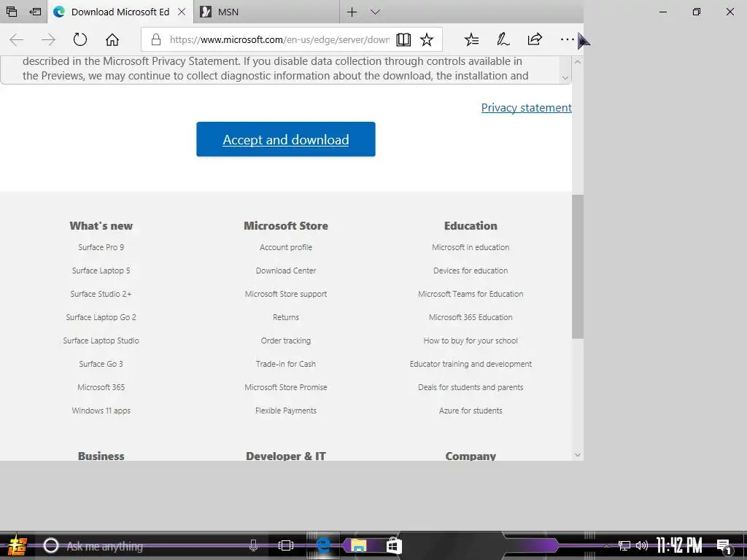747x560 pixels.
Task: Switch to the MSN tab
Action: [x=267, y=12]
